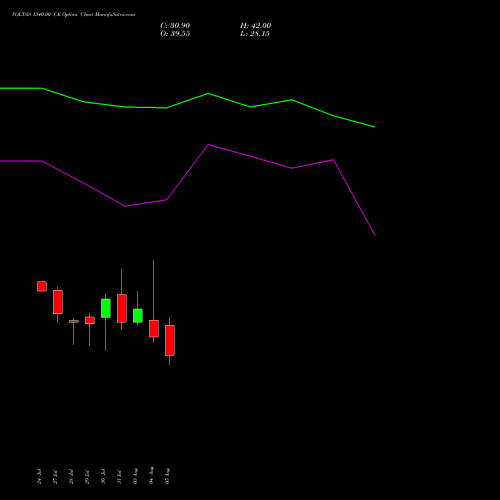Image resolution: width=500 pixels, height=500 pixels.
Task: Click the chart title text at top left
Action: 73,15
